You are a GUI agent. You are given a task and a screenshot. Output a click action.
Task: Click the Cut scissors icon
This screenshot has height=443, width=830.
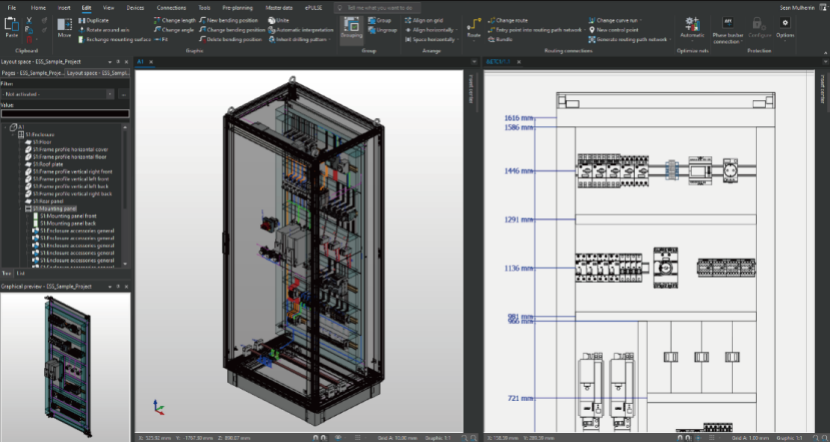point(29,20)
